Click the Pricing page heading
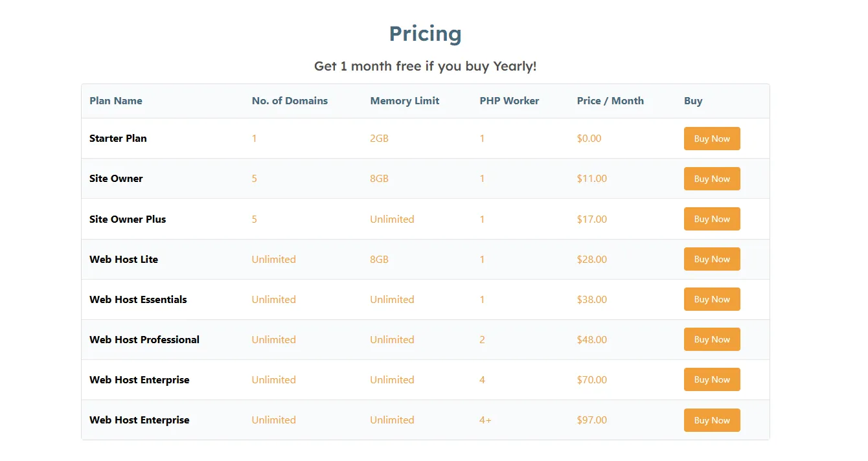Image resolution: width=868 pixels, height=461 pixels. (426, 33)
